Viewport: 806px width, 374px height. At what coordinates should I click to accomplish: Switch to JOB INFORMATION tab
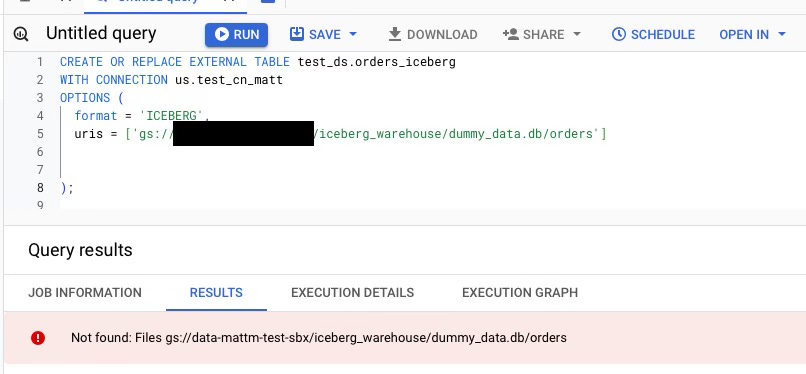tap(85, 292)
